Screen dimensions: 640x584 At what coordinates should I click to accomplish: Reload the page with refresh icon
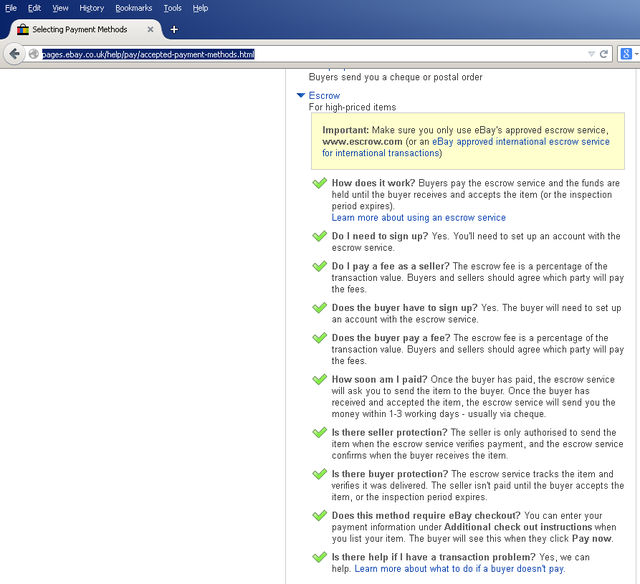tap(604, 54)
